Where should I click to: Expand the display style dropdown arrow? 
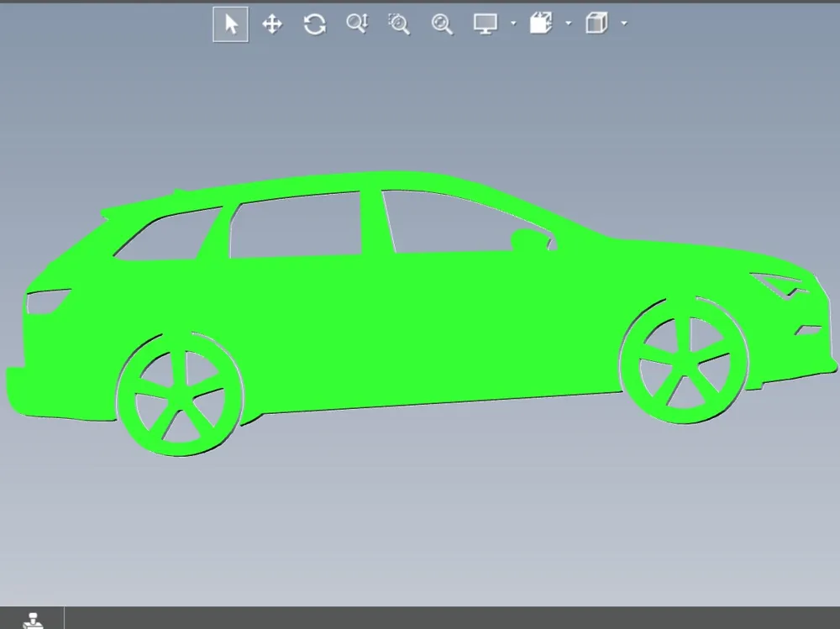(513, 24)
